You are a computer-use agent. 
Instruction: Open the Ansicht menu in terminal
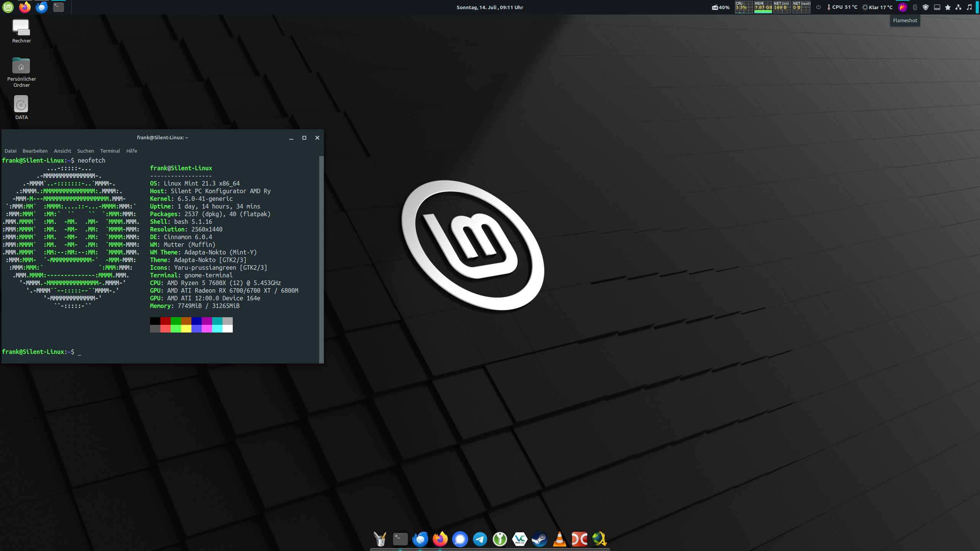pyautogui.click(x=62, y=151)
